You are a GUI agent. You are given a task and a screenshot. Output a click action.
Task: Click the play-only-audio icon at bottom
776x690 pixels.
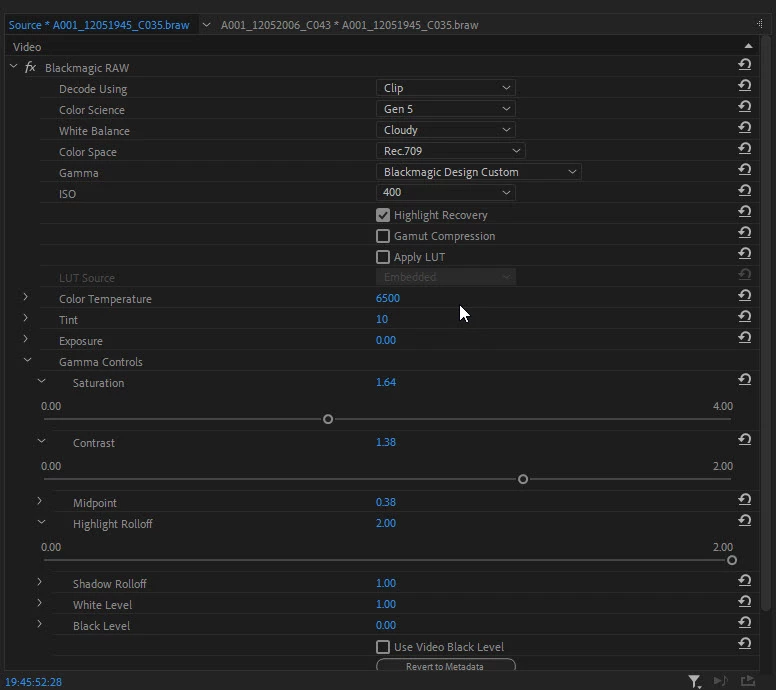pyautogui.click(x=721, y=681)
